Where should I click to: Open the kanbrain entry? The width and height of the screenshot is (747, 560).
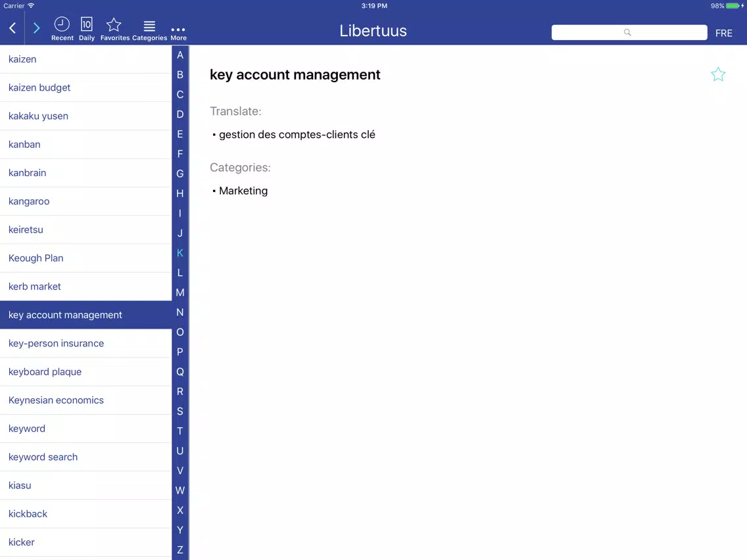point(85,173)
